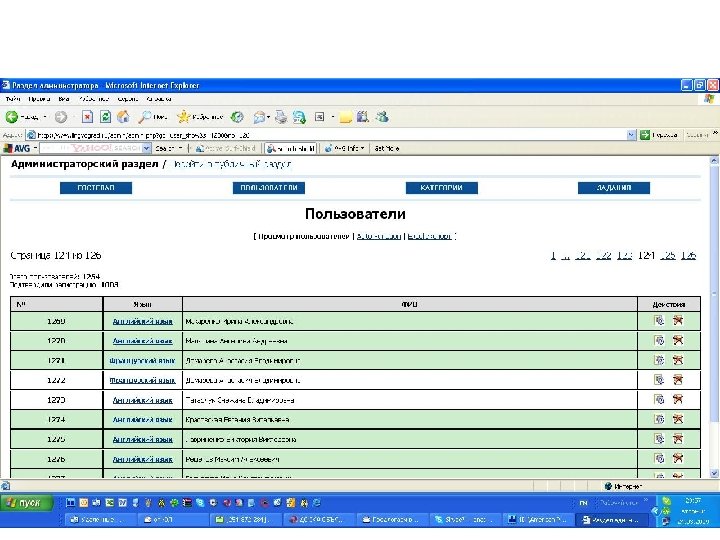
Task: Click the edit icon for user 1276
Action: point(659,458)
